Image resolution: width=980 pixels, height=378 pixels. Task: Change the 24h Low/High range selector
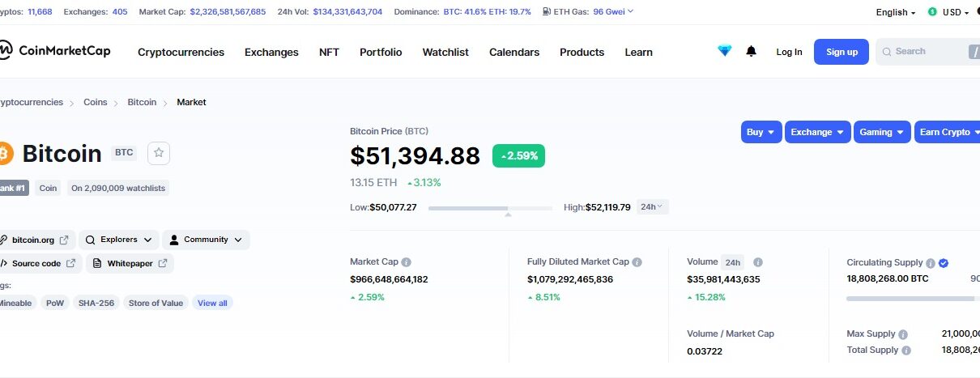click(x=652, y=206)
